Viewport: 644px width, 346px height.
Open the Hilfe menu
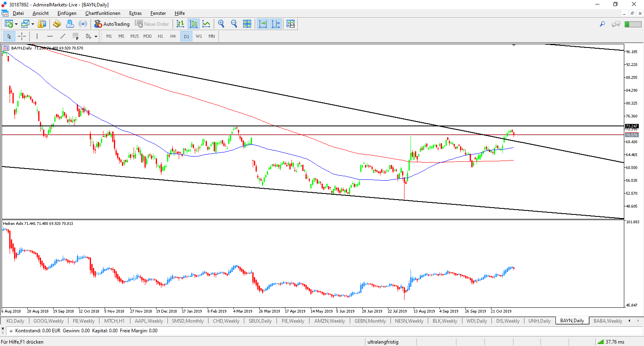(x=180, y=13)
